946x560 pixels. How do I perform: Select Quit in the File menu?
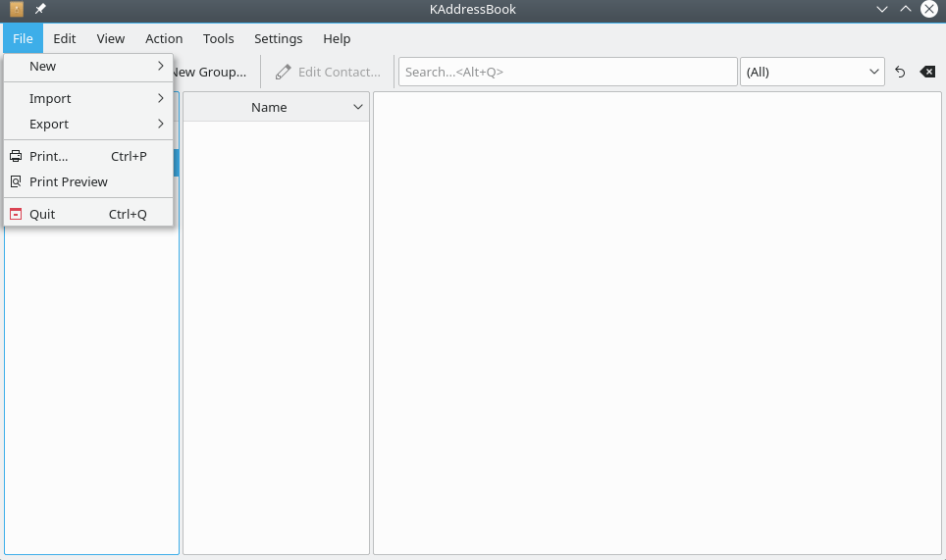click(88, 214)
